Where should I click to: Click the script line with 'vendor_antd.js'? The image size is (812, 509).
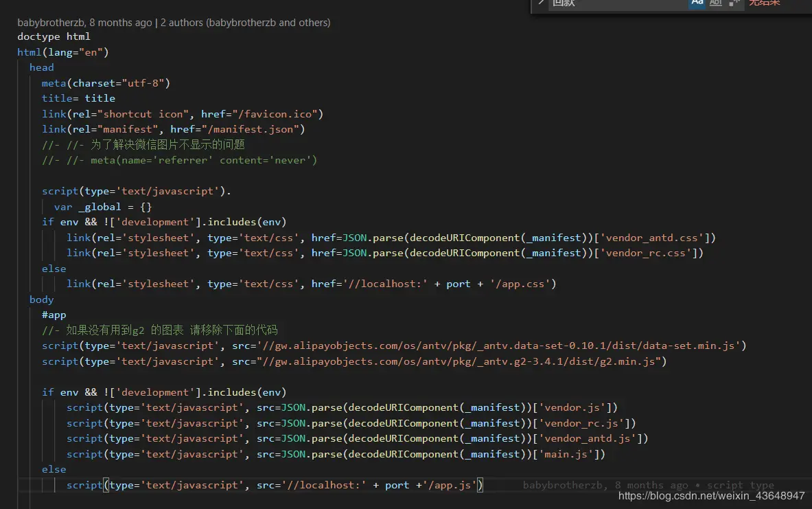[x=358, y=438]
